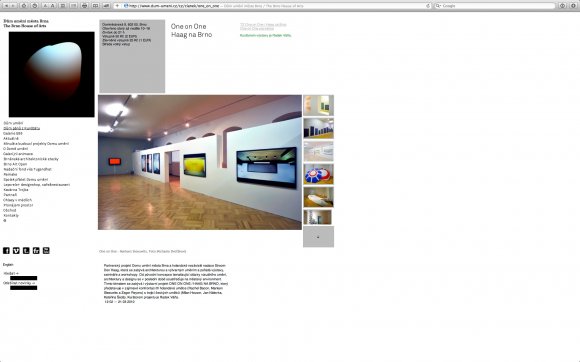Click the grey box below thumbnails
Screen dimensions: 580x362
pos(318,237)
